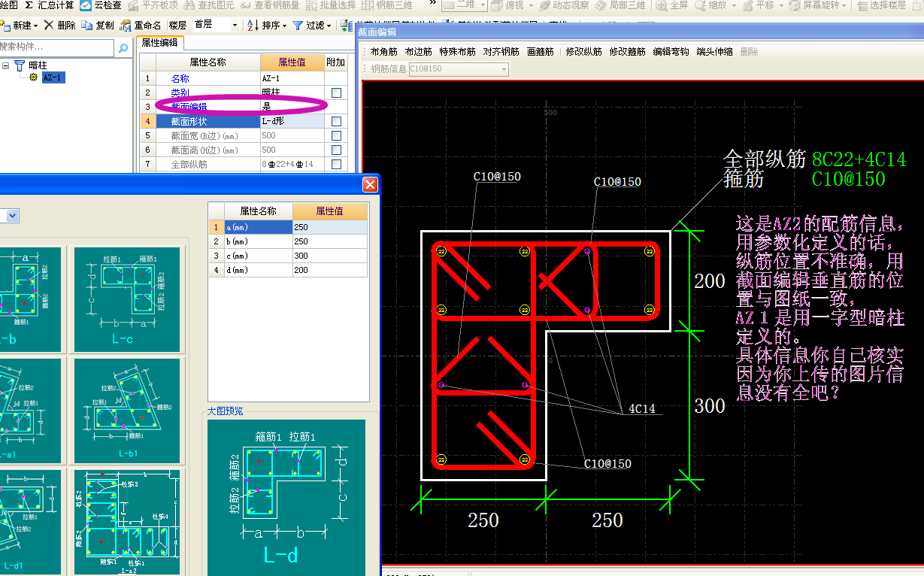Open the dropdown at dialog's top-left
Screen dimensions: 924x576
tap(12, 216)
